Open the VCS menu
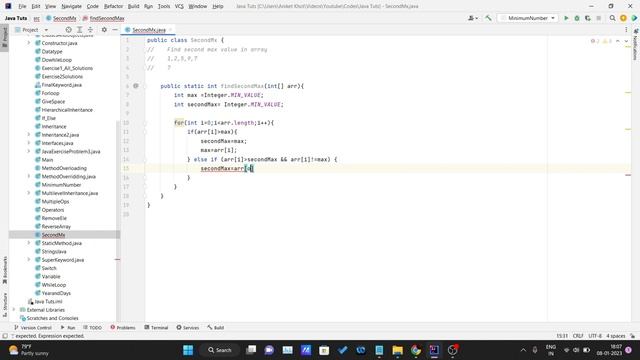The height and width of the screenshot is (360, 640). [x=179, y=6]
